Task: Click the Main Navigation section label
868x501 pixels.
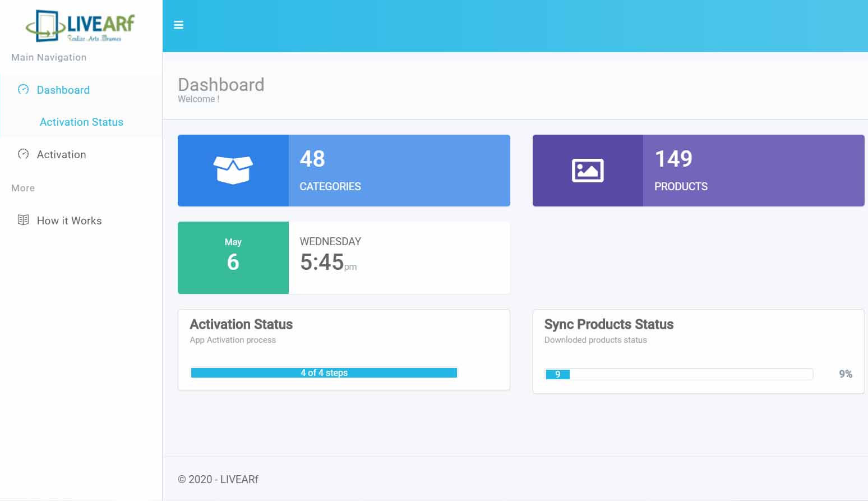Action: pos(49,57)
